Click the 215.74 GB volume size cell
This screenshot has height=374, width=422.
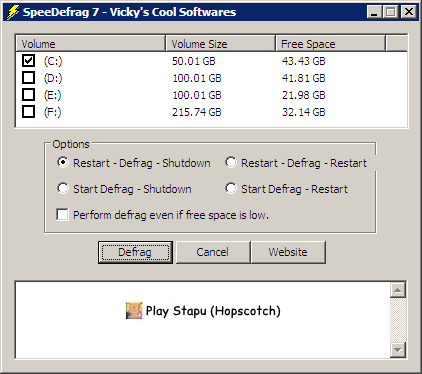click(197, 112)
